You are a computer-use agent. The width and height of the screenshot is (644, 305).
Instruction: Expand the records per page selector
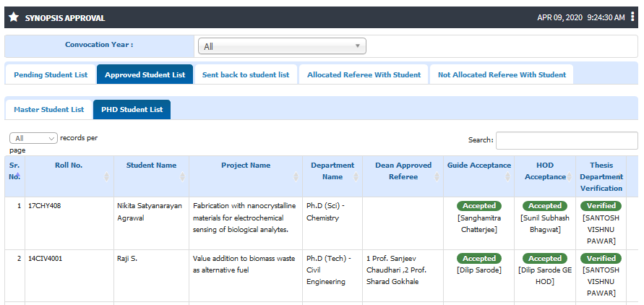33,138
